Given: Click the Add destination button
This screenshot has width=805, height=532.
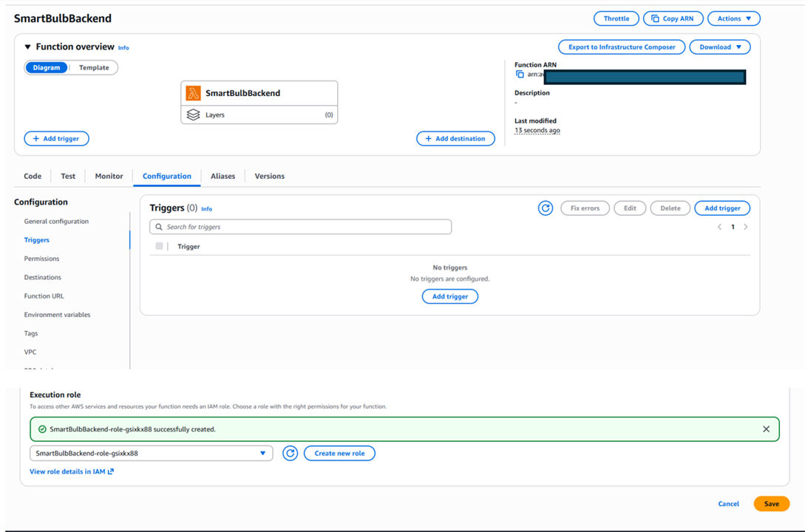Looking at the screenshot, I should pyautogui.click(x=456, y=138).
